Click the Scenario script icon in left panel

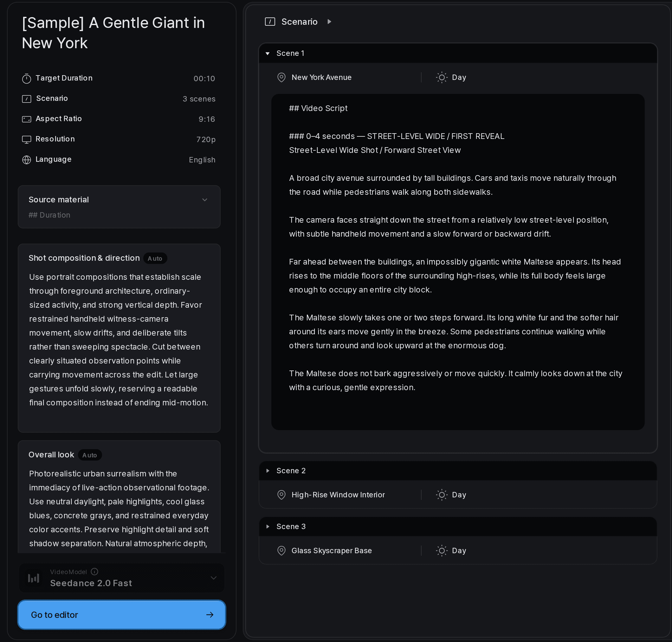click(27, 99)
